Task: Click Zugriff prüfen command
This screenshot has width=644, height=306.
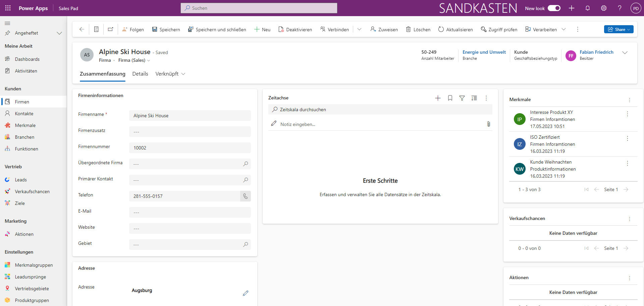Action: (x=499, y=30)
